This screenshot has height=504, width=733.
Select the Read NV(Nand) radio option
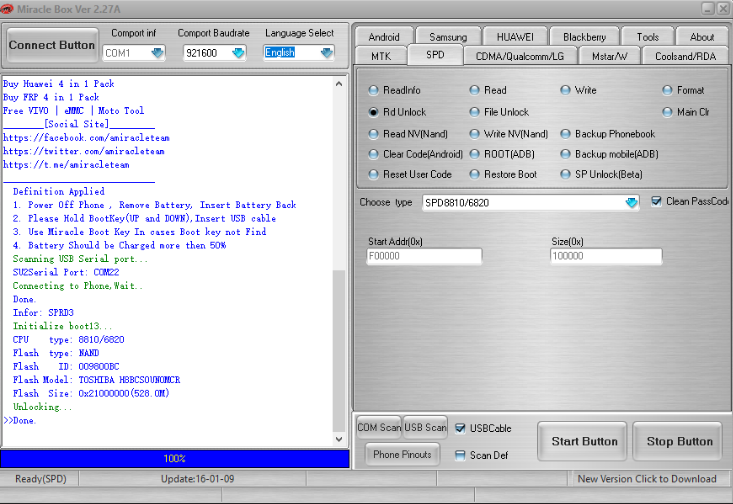click(x=408, y=134)
